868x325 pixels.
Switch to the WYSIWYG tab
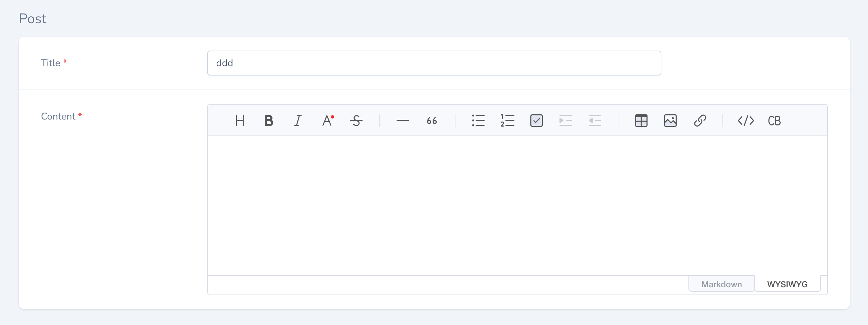788,284
